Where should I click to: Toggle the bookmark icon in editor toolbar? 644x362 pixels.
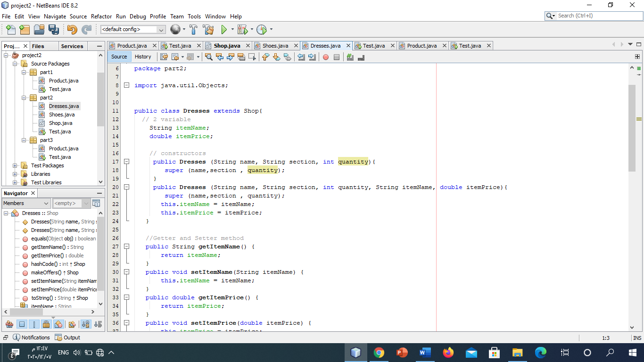tap(287, 57)
